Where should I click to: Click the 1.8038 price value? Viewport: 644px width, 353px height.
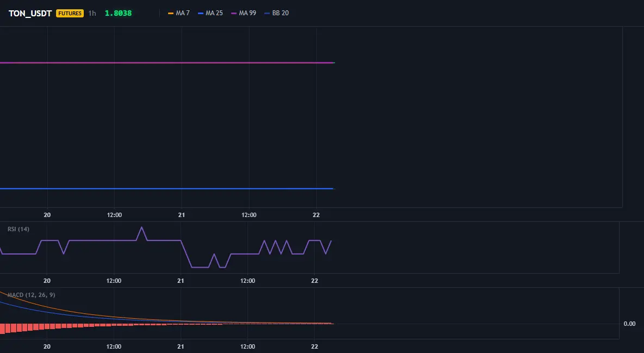[118, 13]
